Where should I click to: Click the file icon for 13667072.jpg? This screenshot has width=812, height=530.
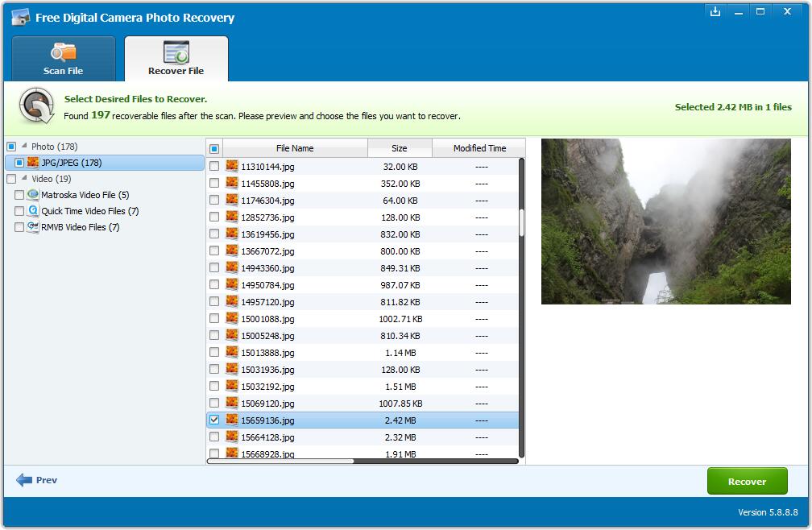[x=232, y=251]
